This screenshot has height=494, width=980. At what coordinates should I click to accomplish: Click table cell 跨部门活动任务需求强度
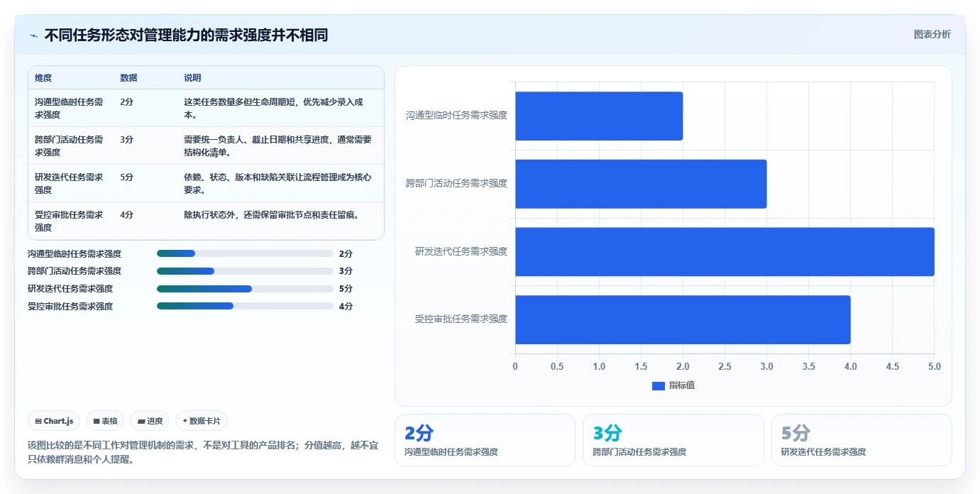pos(69,146)
